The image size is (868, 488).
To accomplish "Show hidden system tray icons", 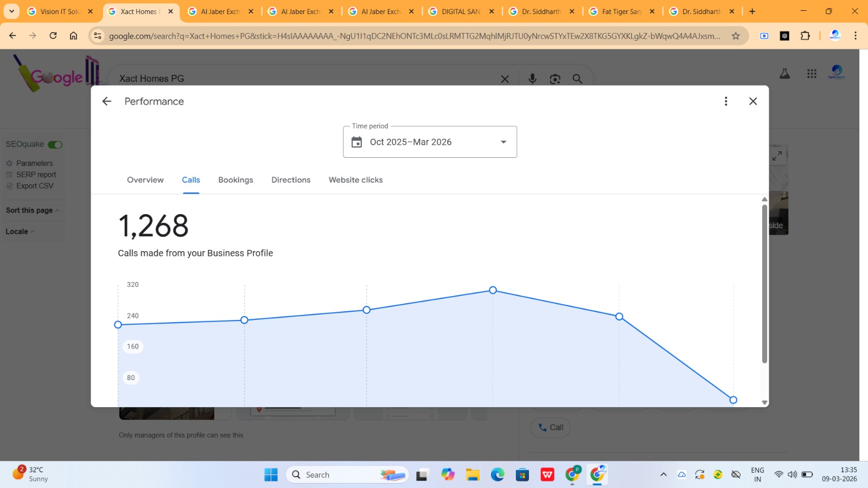I will (663, 475).
